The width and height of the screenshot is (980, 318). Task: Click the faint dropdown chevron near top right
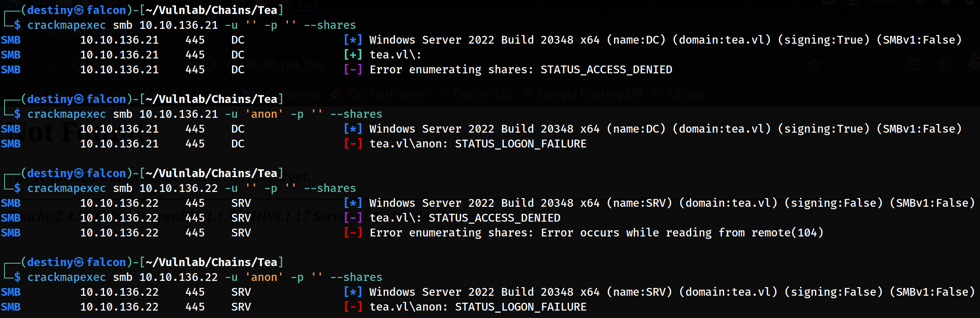click(x=936, y=30)
